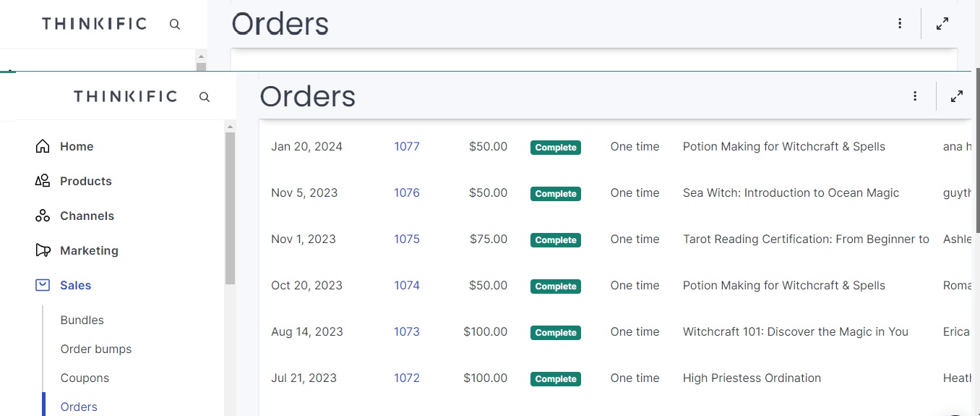Open the three-dot options menu by Orders
Viewport: 980px width, 416px height.
(x=915, y=96)
